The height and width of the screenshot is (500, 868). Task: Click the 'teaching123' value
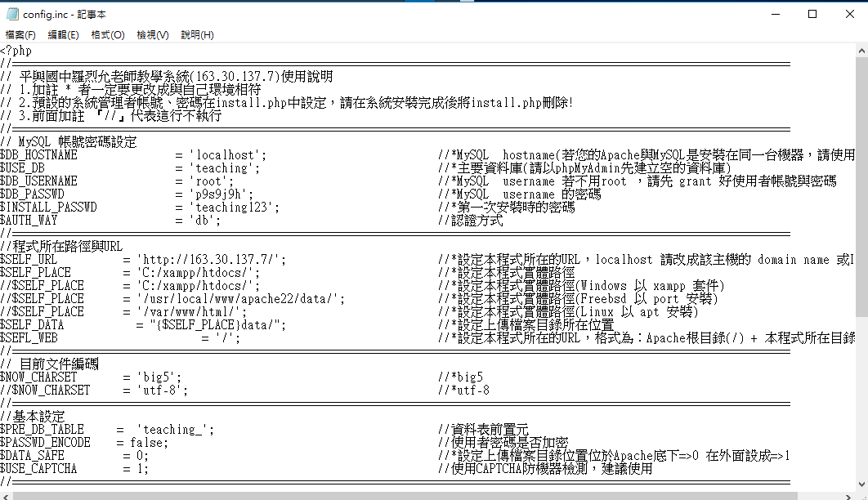click(234, 208)
